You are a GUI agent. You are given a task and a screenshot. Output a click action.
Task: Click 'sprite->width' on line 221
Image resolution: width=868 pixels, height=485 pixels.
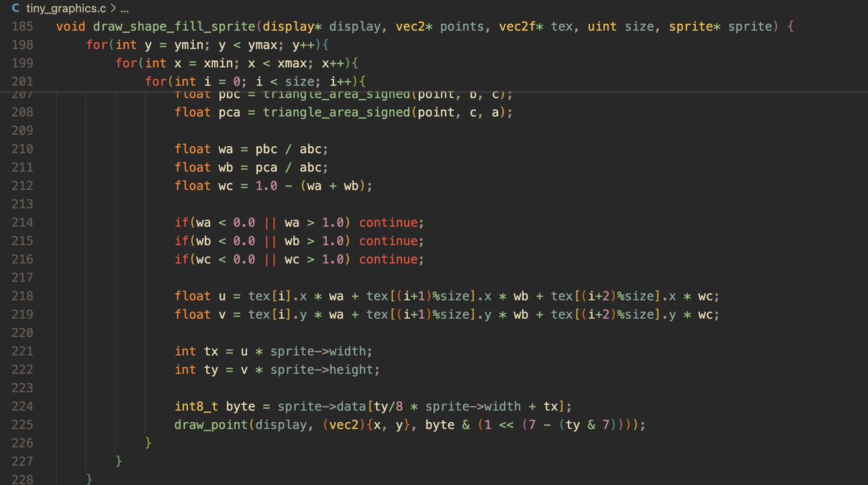318,351
